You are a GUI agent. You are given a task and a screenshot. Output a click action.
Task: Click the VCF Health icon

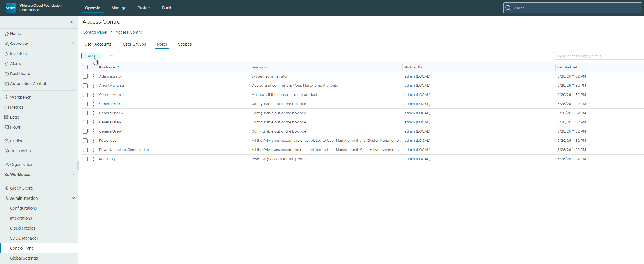click(x=7, y=151)
